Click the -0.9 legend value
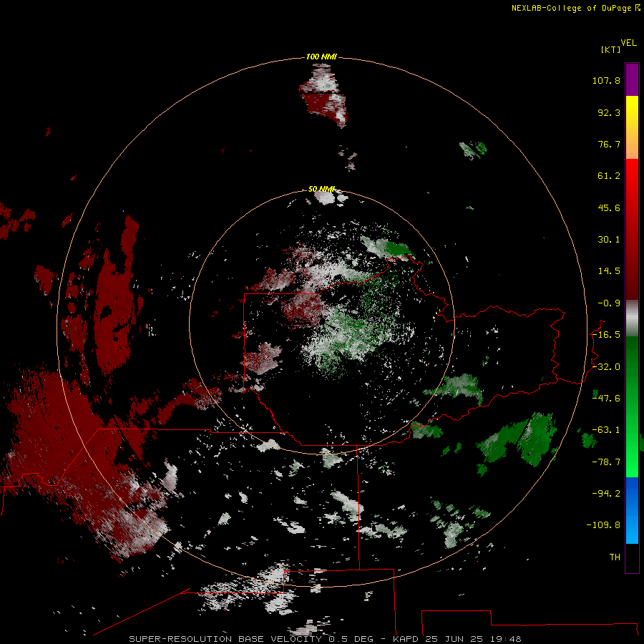The height and width of the screenshot is (644, 644). (609, 303)
